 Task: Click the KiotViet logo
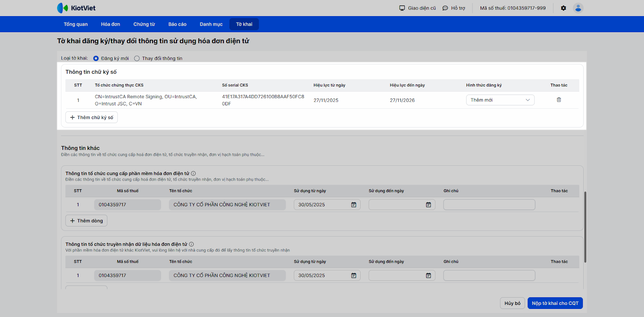tap(76, 8)
